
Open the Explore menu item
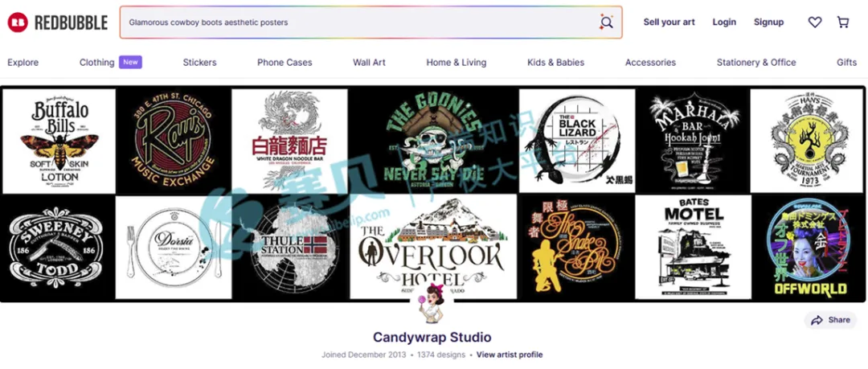point(23,63)
